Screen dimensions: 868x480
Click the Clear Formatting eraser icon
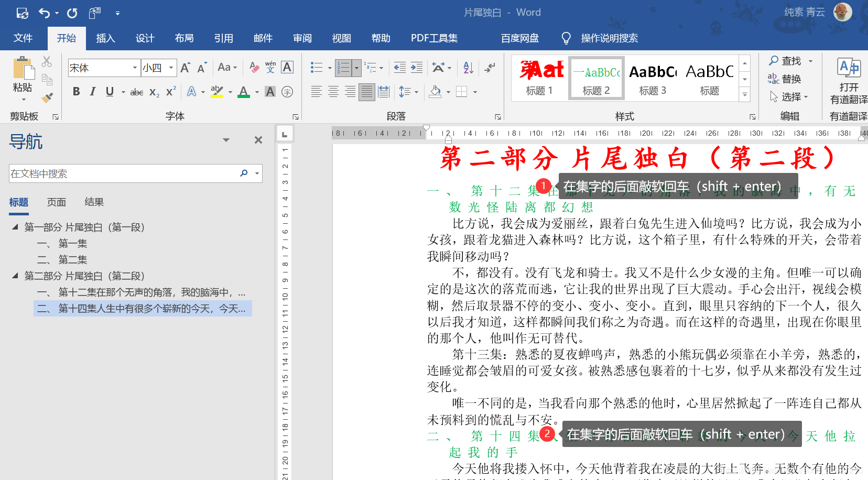(x=254, y=67)
